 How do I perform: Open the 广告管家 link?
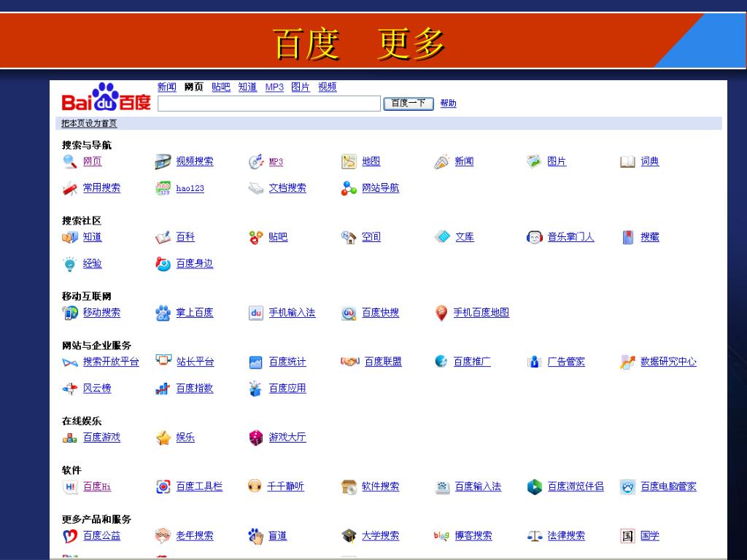coord(566,362)
